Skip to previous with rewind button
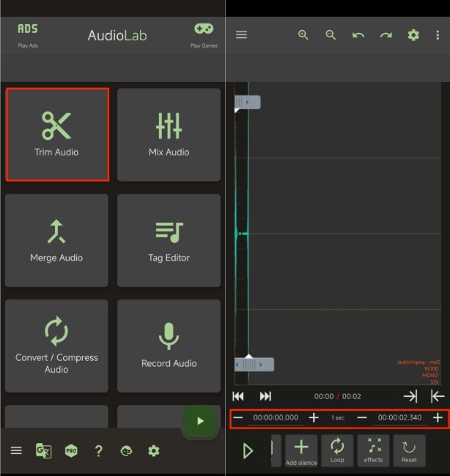 pyautogui.click(x=238, y=396)
